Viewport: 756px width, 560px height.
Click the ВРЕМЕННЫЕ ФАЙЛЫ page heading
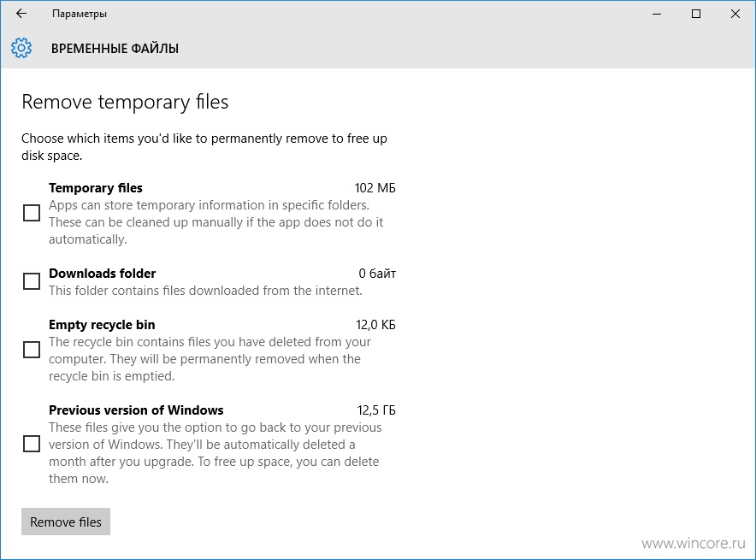[115, 49]
